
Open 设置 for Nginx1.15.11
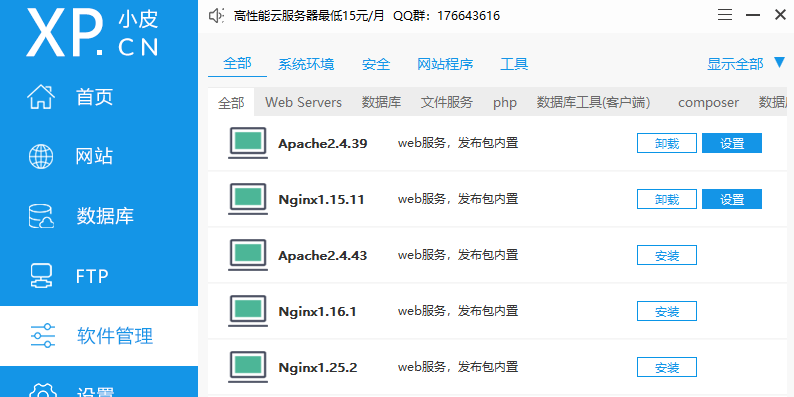click(732, 199)
